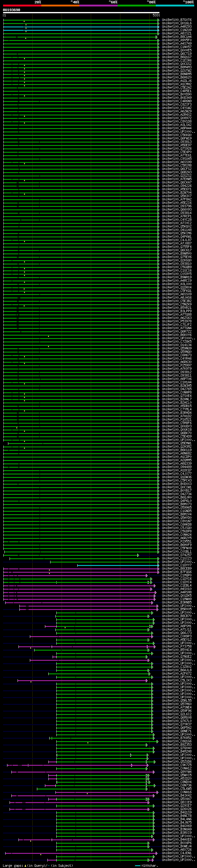Click the purple ~60% identity legend segment
The image size is (197, 868).
(99, 6)
